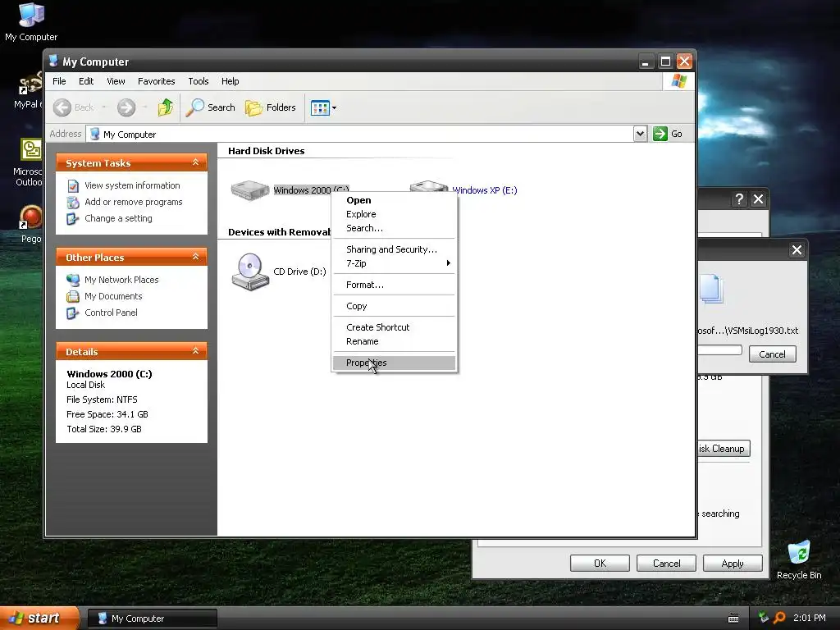Click the My Documents folder icon
Image resolution: width=840 pixels, height=630 pixels.
coord(73,296)
